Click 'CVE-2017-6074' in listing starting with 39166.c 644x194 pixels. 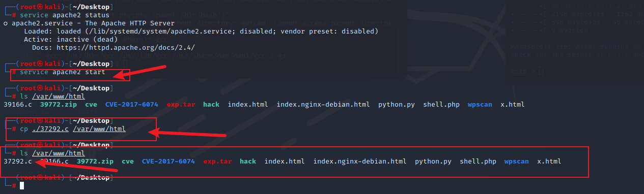(132, 105)
